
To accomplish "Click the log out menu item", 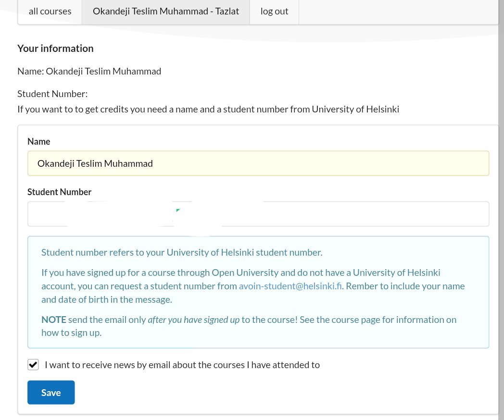I will (274, 11).
